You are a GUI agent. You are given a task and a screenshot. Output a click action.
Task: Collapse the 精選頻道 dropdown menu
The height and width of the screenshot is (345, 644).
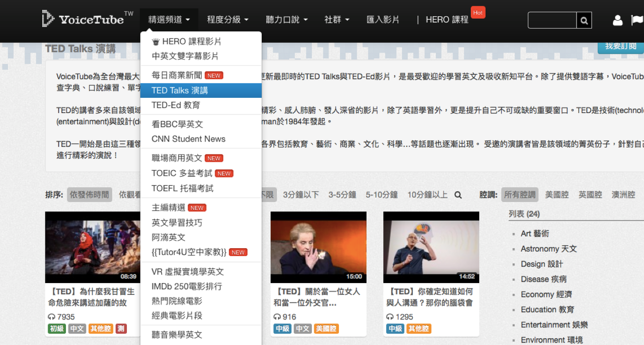(169, 20)
